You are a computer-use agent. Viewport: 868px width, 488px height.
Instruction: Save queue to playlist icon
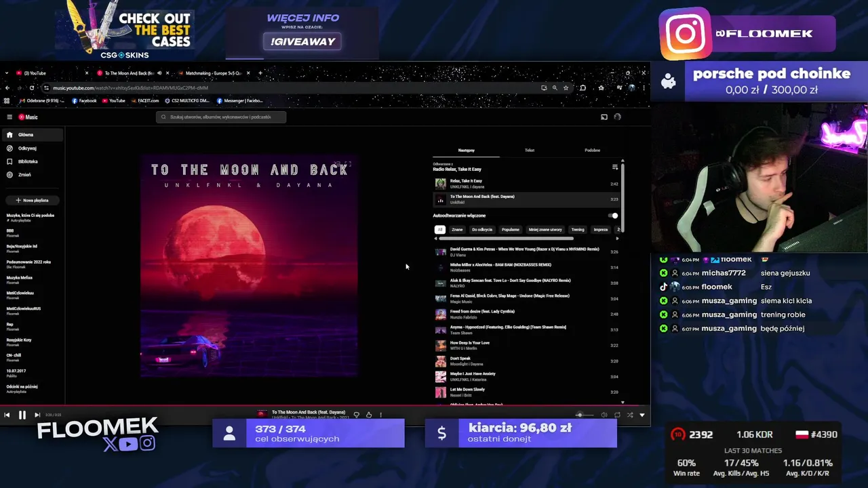(615, 167)
